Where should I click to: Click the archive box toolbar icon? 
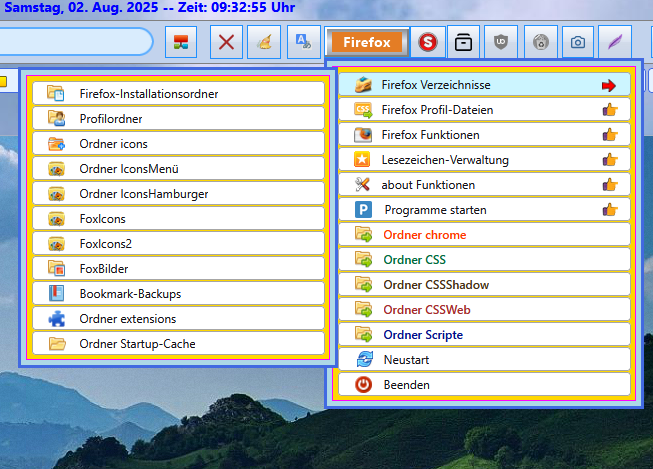(x=464, y=43)
